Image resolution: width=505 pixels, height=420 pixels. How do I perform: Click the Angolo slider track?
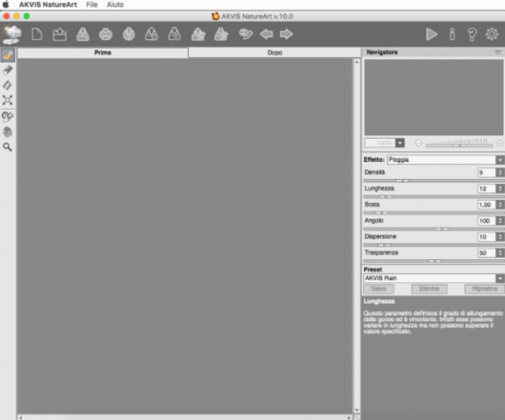tap(433, 229)
